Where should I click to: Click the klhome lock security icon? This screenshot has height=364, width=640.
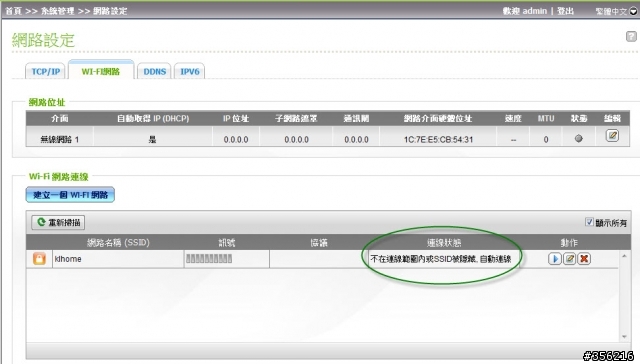pyautogui.click(x=39, y=259)
